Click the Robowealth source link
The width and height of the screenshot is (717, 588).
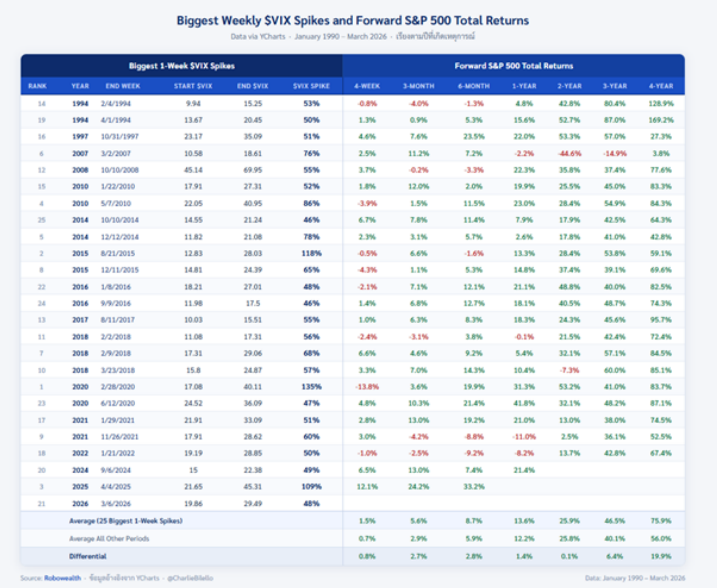[x=62, y=578]
